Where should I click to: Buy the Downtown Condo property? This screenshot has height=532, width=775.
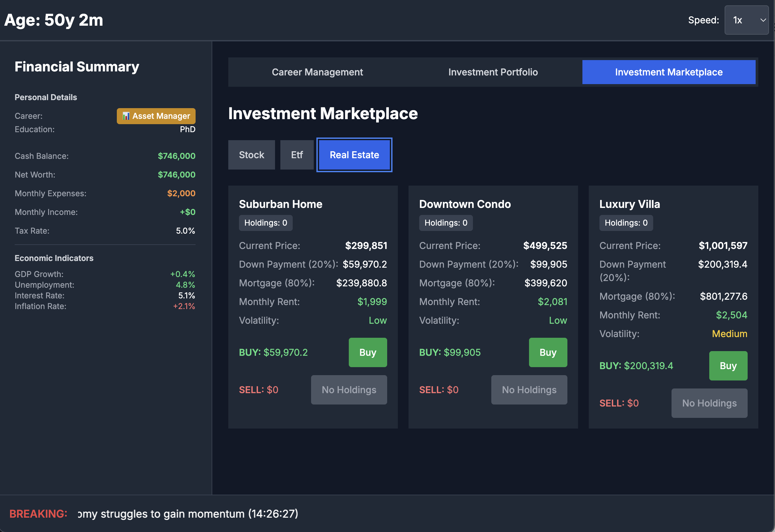(548, 352)
